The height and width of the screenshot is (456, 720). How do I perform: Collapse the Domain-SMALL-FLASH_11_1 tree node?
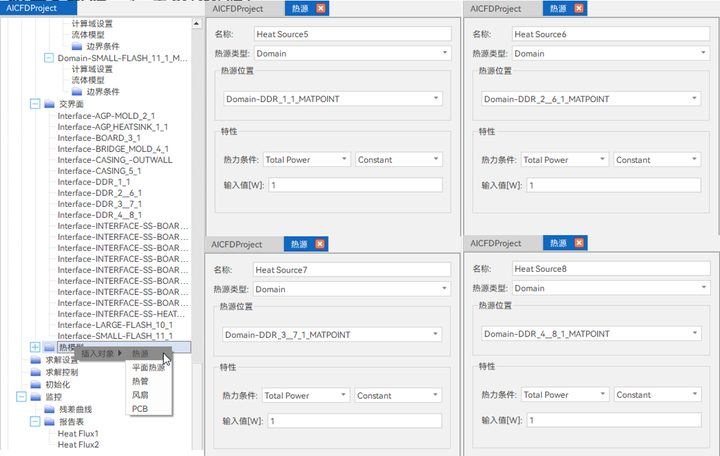point(49,58)
